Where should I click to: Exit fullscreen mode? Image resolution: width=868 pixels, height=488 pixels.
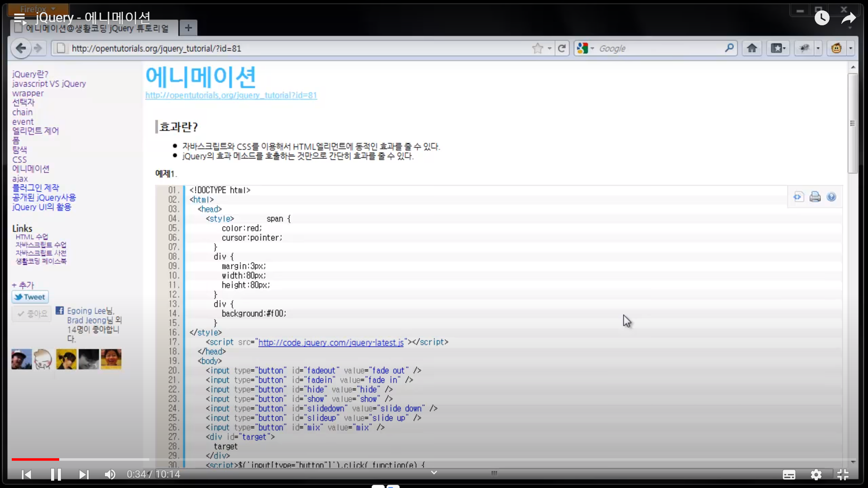(x=843, y=474)
